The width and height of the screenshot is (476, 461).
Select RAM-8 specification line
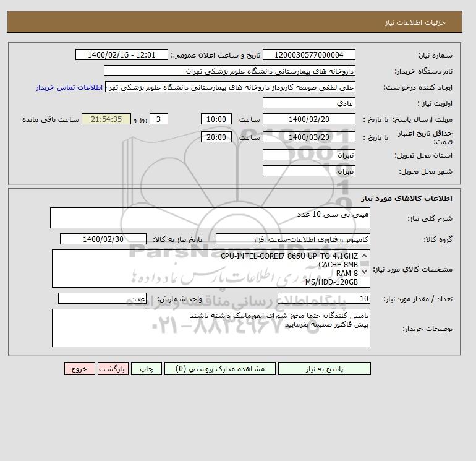tap(347, 273)
